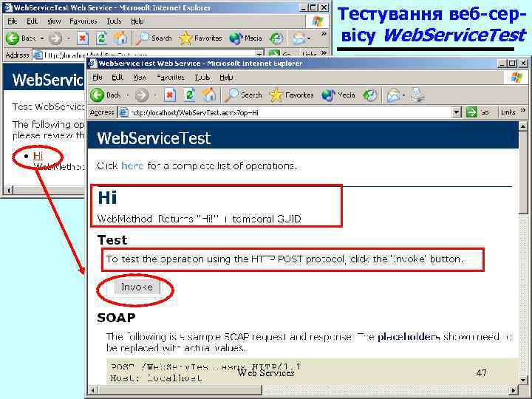Expand toolbar overflow chevron in background window
This screenshot has width=532, height=399.
coord(324,34)
